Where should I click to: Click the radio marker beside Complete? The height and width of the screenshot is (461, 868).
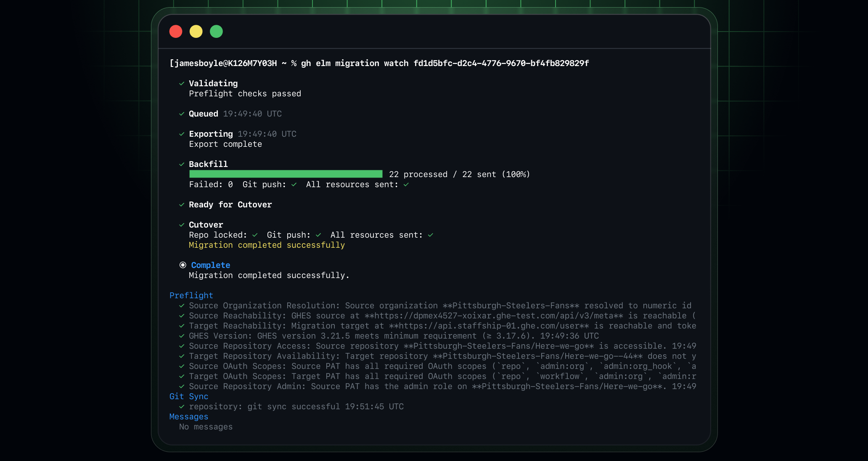183,265
